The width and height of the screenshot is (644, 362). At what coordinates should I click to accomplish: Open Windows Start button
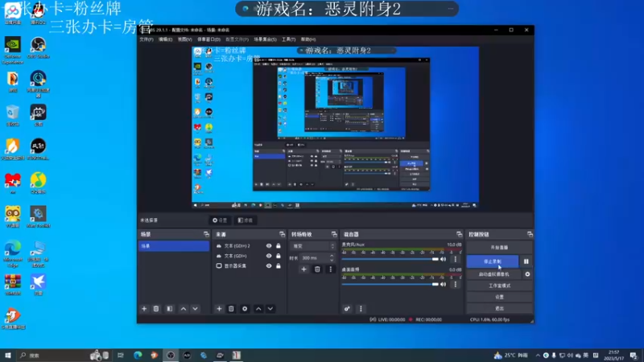(x=8, y=355)
